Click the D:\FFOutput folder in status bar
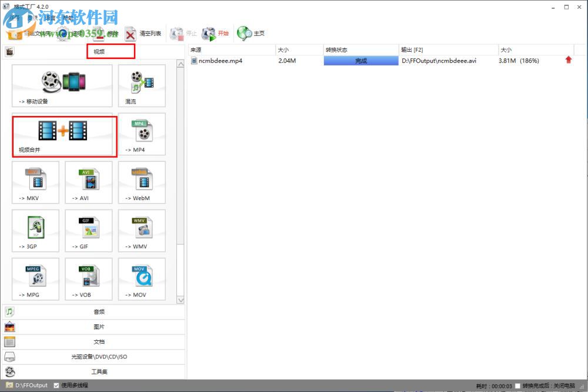 tap(27, 386)
